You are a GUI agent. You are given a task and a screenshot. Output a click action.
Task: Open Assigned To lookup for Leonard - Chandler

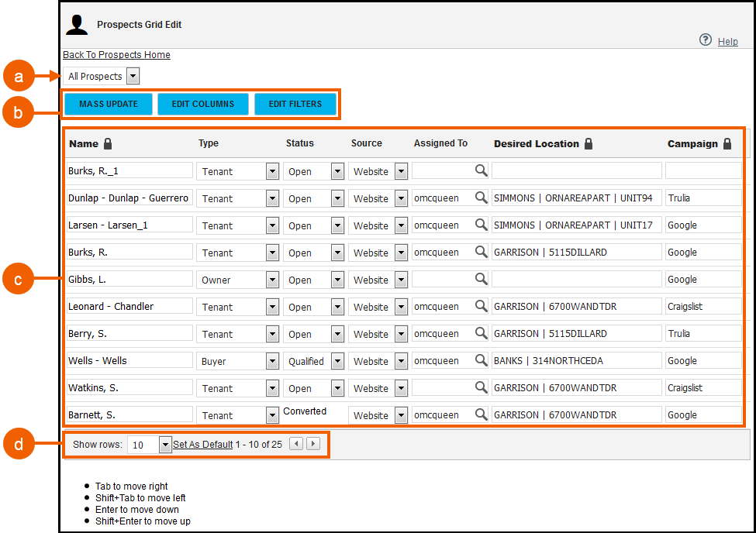(481, 305)
